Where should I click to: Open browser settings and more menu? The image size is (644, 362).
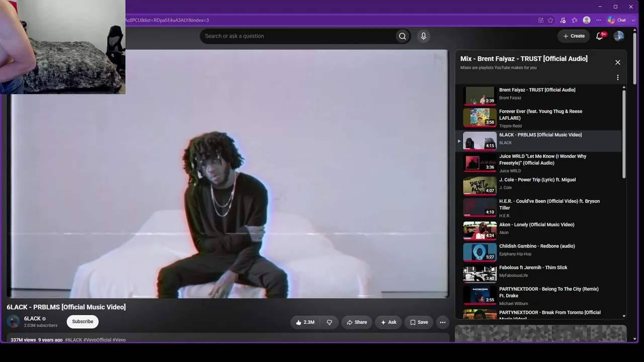click(x=599, y=20)
